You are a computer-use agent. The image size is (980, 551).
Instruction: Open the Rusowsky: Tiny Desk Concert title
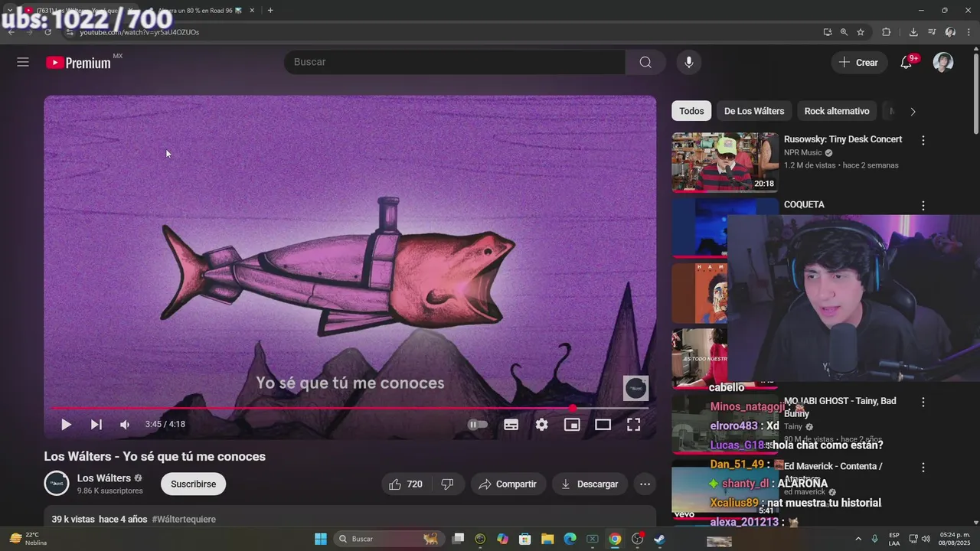(x=843, y=139)
